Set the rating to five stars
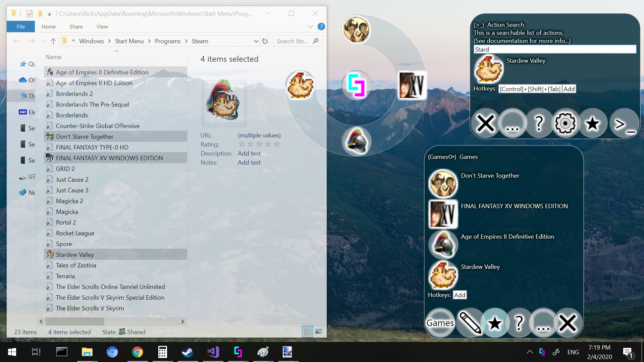Screen dimensions: 644x362 pyautogui.click(x=276, y=144)
